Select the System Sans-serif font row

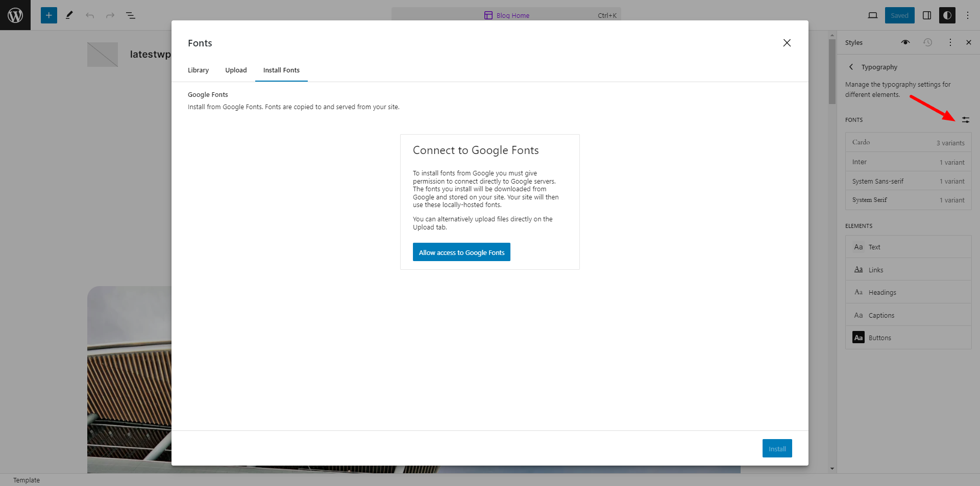click(x=908, y=181)
